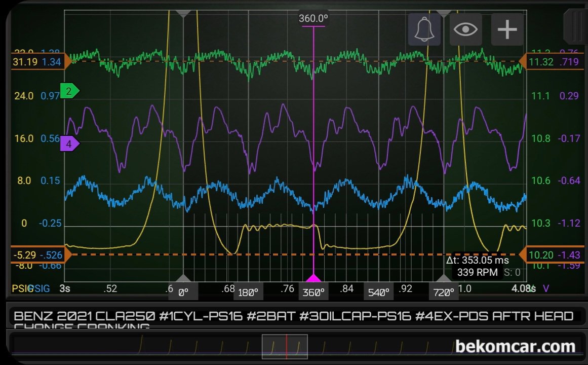Click the Δt 353.05 ms RPM readout
The width and height of the screenshot is (588, 365).
(x=478, y=266)
